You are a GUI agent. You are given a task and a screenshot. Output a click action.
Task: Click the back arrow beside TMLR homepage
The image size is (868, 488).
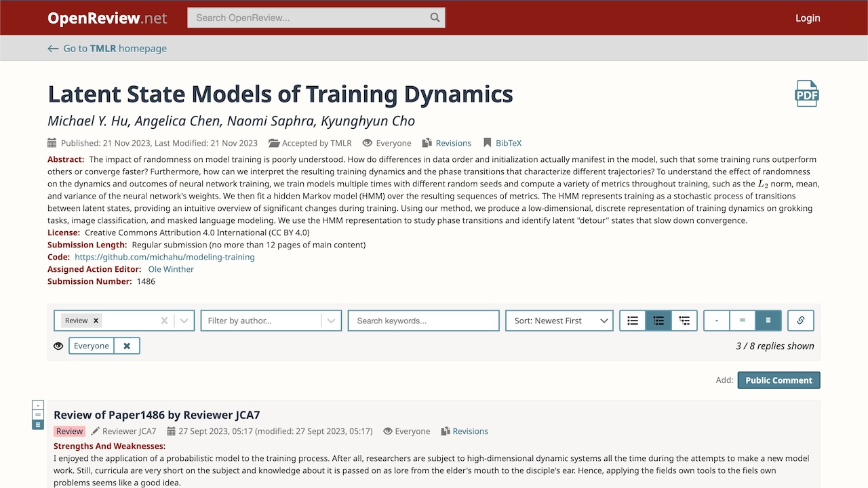click(53, 48)
